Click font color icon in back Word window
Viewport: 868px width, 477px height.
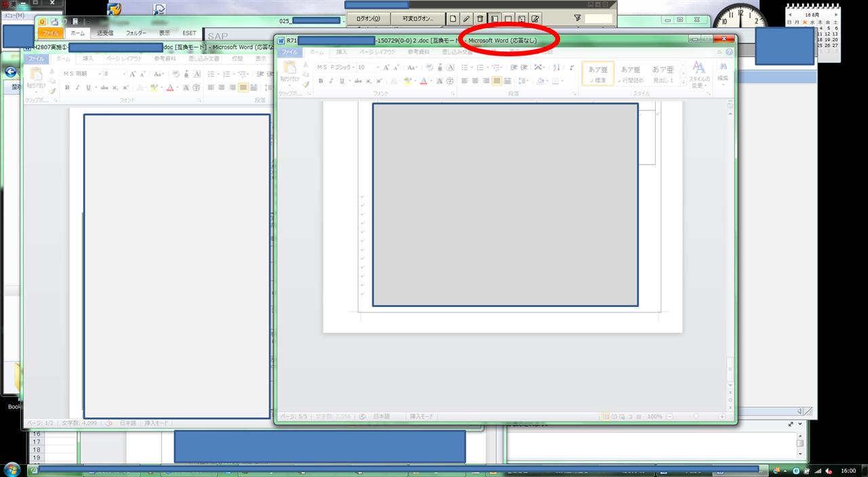170,87
